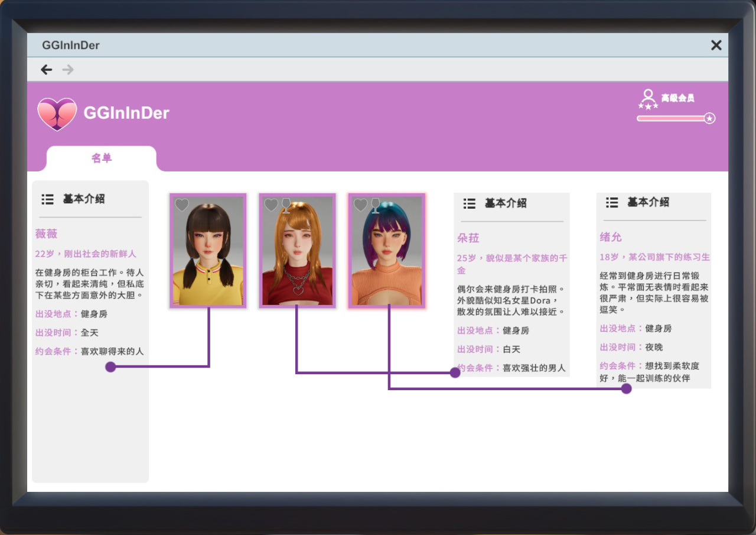Viewport: 756px width, 535px height.
Task: Click the white GGInInDer brand name beside the logo
Action: click(x=126, y=113)
